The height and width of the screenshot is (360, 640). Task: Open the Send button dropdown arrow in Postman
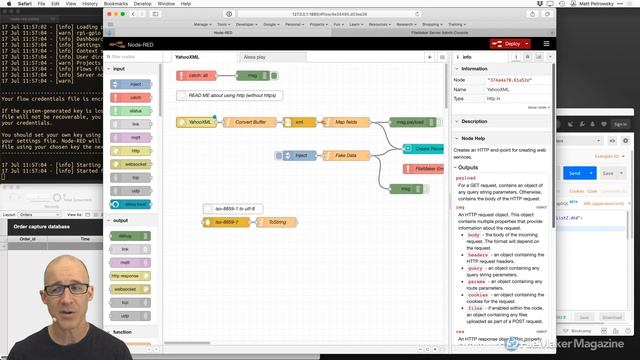[x=591, y=173]
